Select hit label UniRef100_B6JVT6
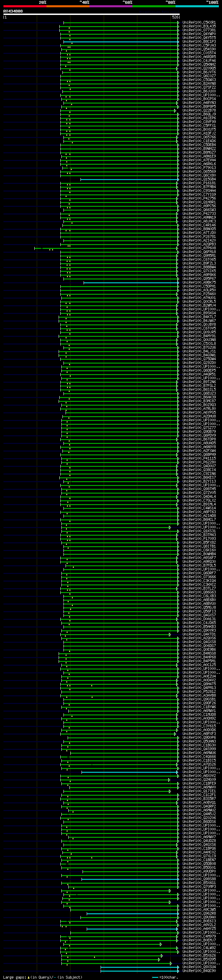The height and width of the screenshot is (980, 222). [199, 72]
